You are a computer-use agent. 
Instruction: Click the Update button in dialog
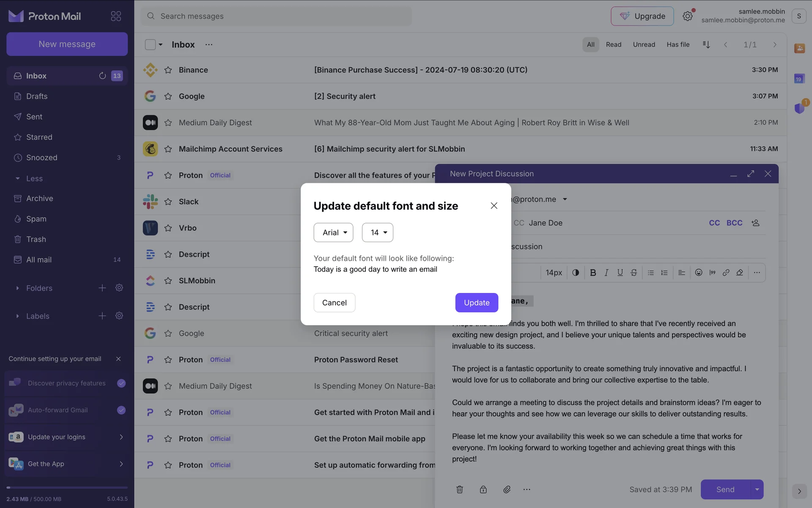pyautogui.click(x=476, y=303)
